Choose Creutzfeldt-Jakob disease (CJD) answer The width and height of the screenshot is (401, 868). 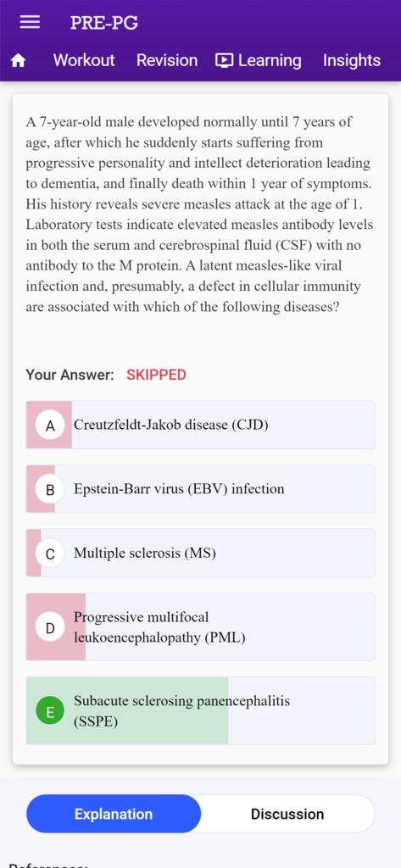coord(200,425)
